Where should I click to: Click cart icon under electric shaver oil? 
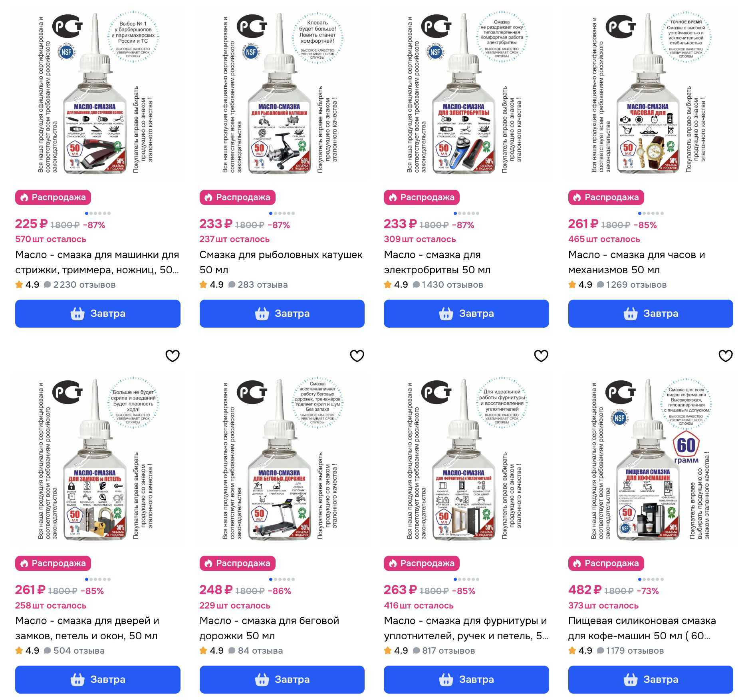pos(446,314)
